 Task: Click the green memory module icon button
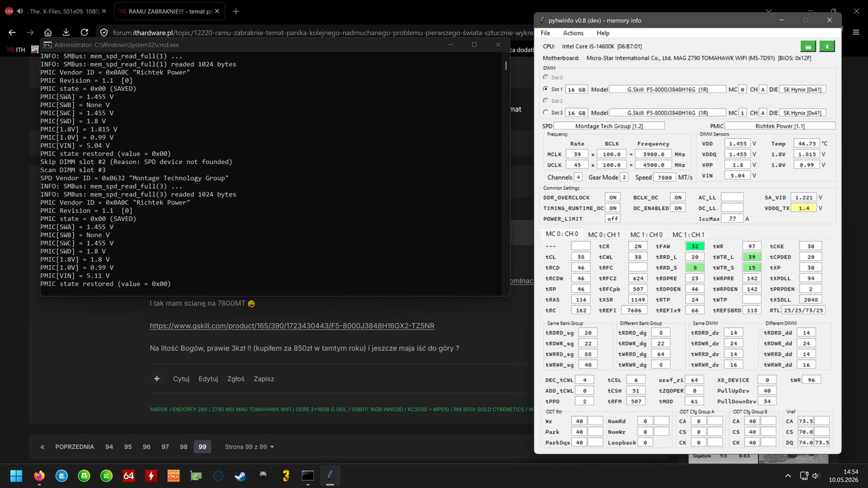pyautogui.click(x=808, y=46)
